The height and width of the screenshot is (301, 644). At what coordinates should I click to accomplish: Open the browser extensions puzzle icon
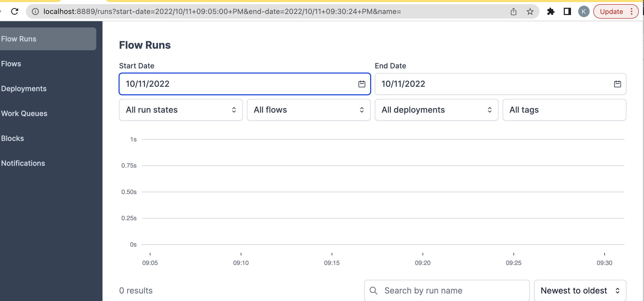[551, 11]
